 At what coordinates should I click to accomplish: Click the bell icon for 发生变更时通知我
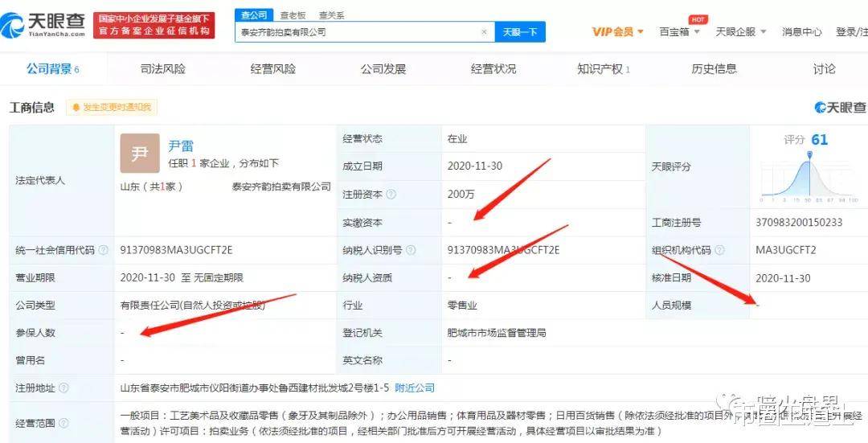(x=76, y=107)
